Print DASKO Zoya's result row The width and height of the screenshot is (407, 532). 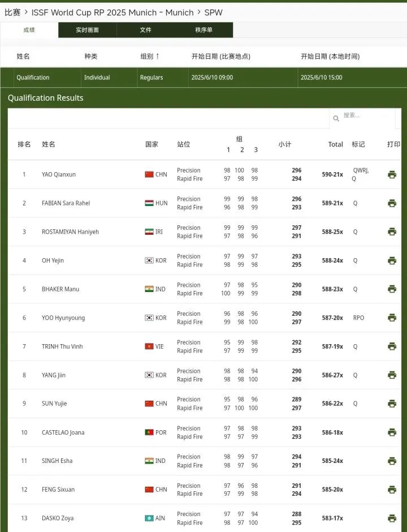[x=392, y=518]
